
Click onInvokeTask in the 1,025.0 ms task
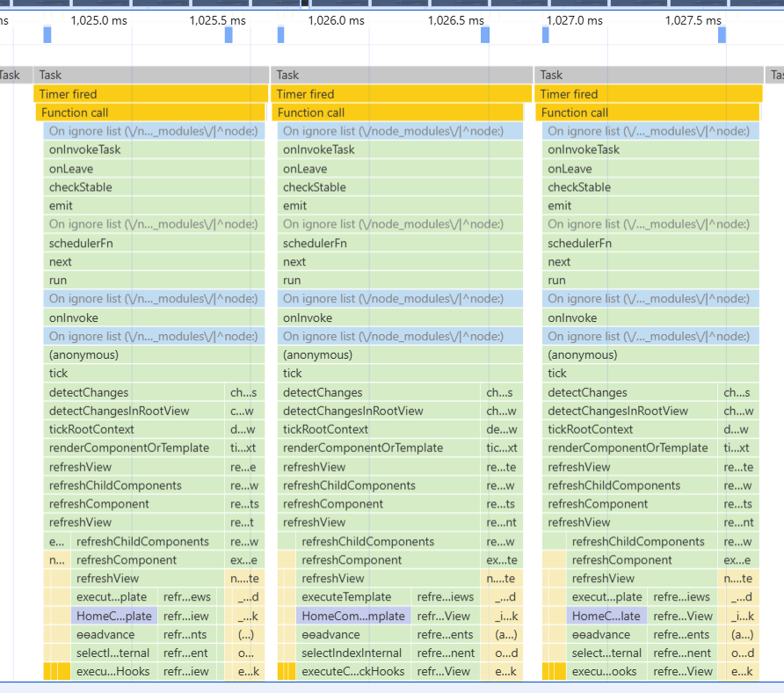[154, 150]
